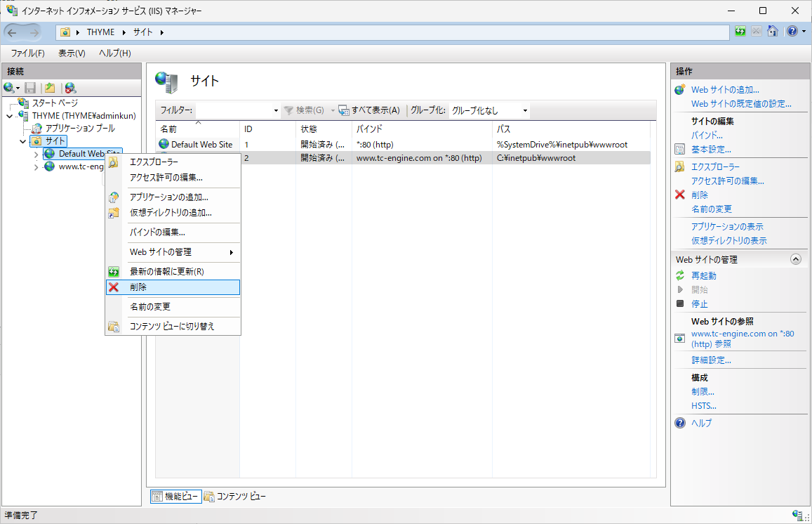The width and height of the screenshot is (812, 524).
Task: Choose エクスプローラー in context menu
Action: (173, 162)
